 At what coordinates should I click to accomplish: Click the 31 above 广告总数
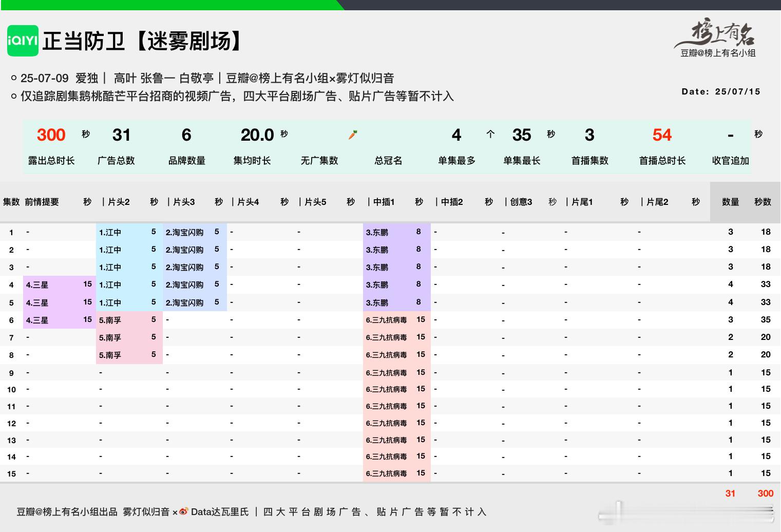(121, 135)
